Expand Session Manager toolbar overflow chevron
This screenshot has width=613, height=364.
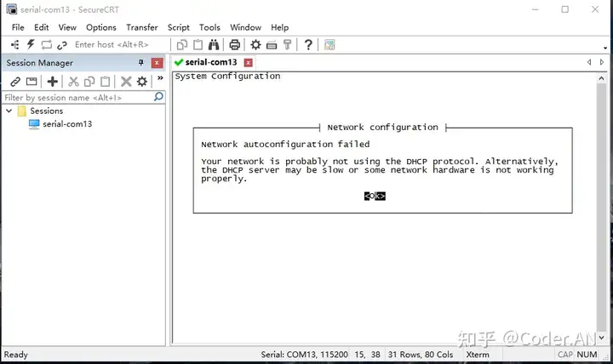tap(160, 78)
